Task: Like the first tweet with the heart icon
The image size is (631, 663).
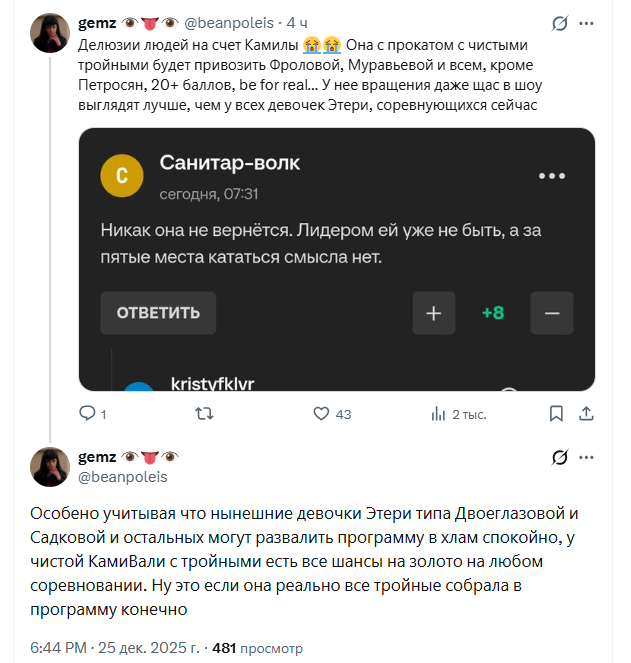Action: [322, 413]
